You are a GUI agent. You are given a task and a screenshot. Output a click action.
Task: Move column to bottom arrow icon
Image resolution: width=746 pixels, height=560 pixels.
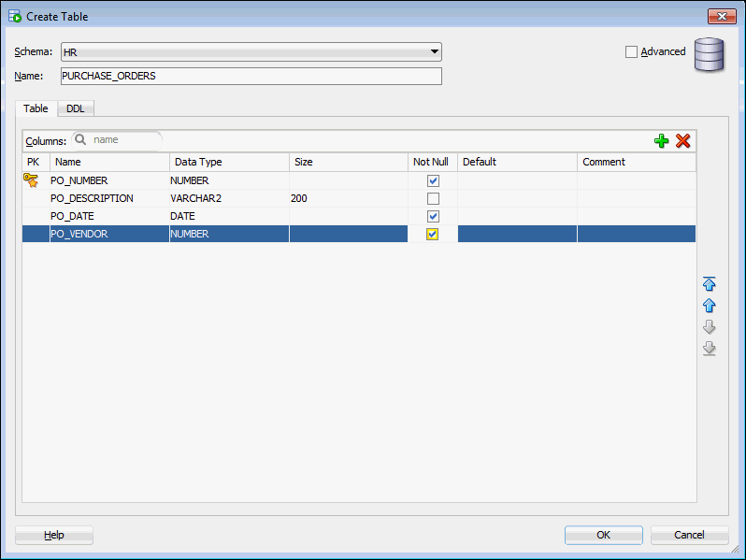709,349
